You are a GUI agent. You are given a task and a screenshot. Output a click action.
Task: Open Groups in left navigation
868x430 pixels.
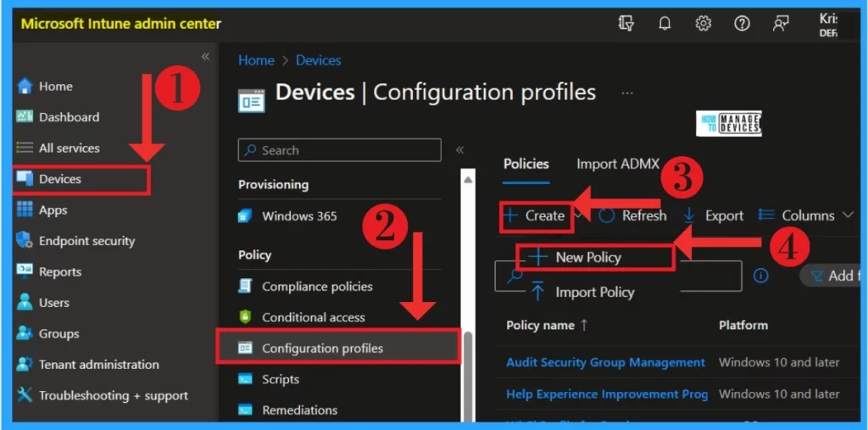(58, 333)
